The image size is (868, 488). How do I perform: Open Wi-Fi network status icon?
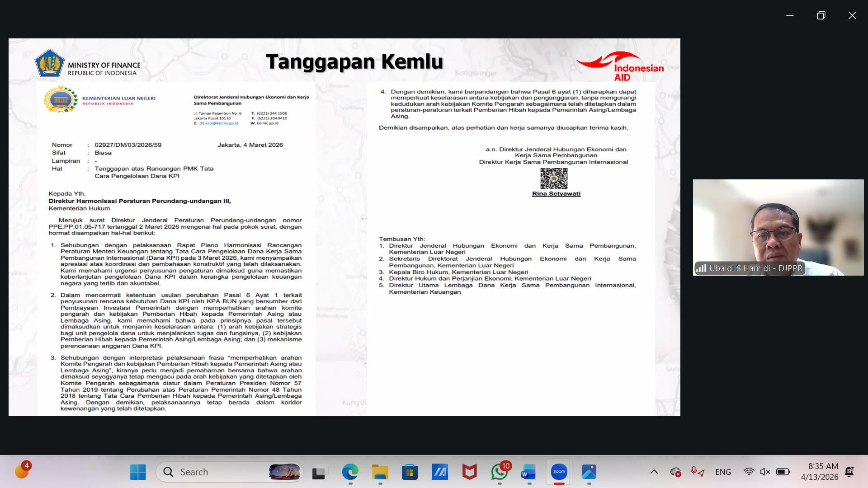point(749,472)
